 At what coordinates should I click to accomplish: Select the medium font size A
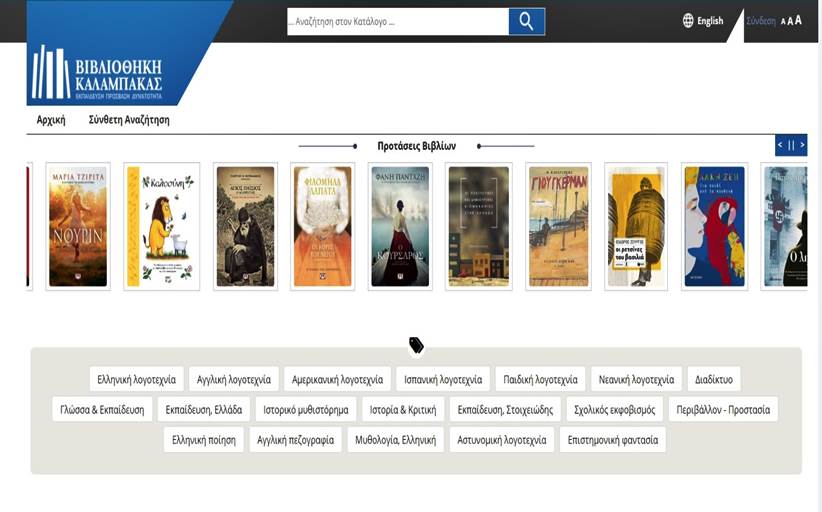[x=790, y=21]
